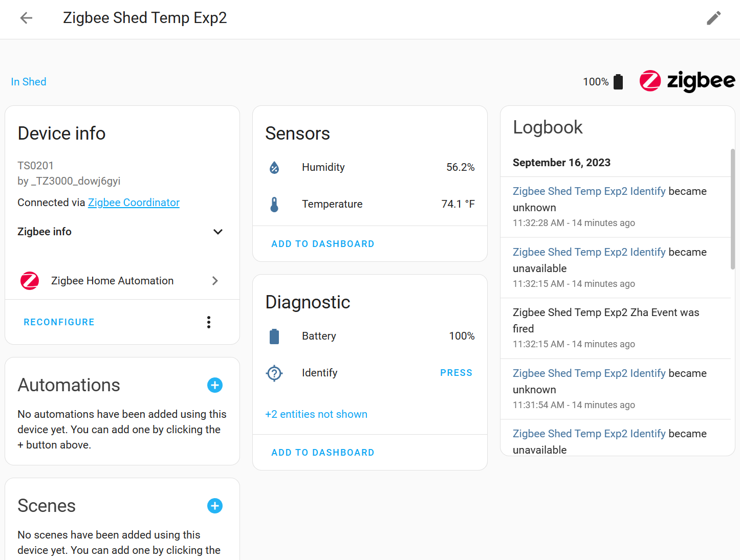Open the three-dot overflow menu
Screen dimensions: 740x560
point(208,322)
